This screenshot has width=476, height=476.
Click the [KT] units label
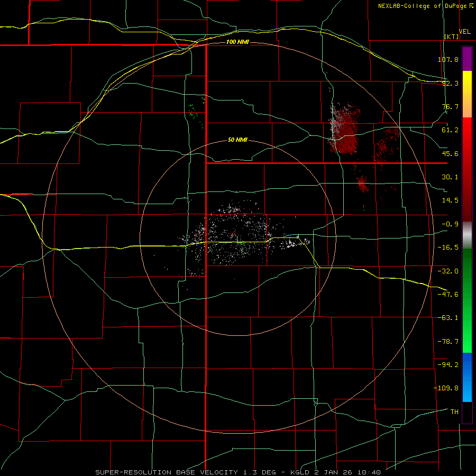tap(452, 36)
